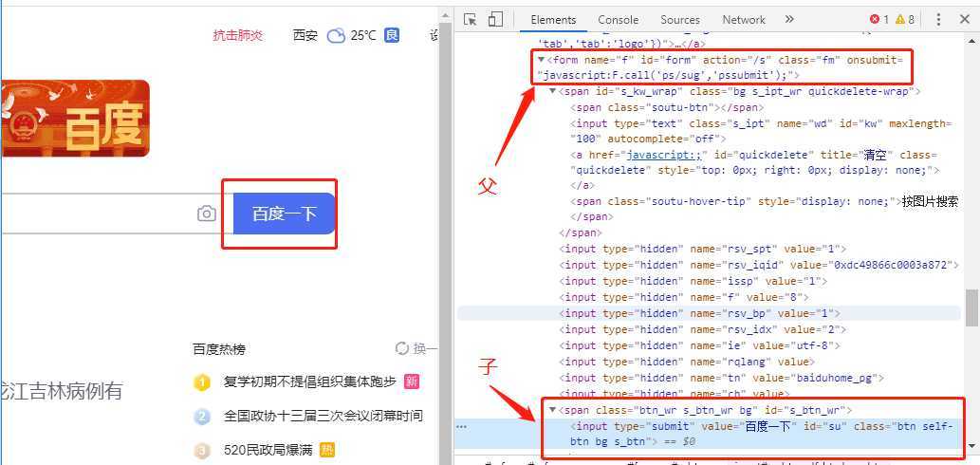The width and height of the screenshot is (980, 465).
Task: Click the 百度热榜 heading
Action: coord(219,349)
